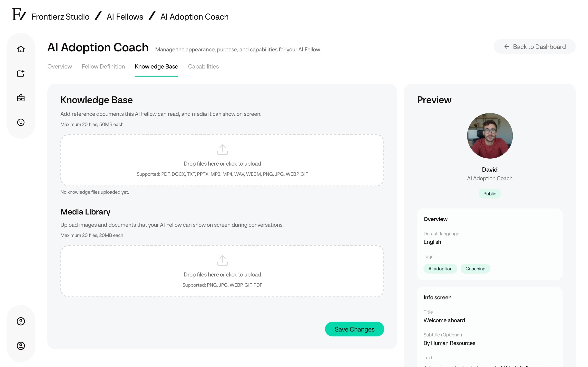The height and width of the screenshot is (367, 588).
Task: Open the Capabilities tab
Action: [x=203, y=66]
